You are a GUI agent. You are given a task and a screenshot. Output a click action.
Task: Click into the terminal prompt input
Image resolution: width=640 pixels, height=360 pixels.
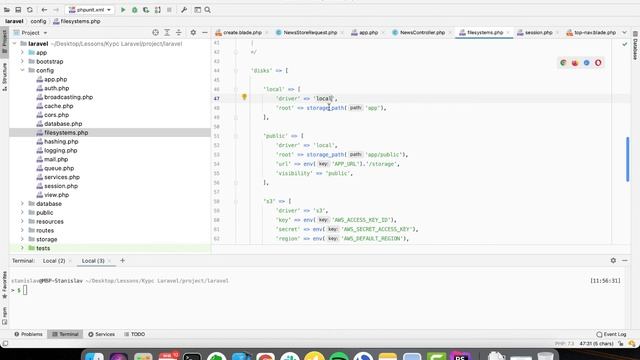[25, 290]
